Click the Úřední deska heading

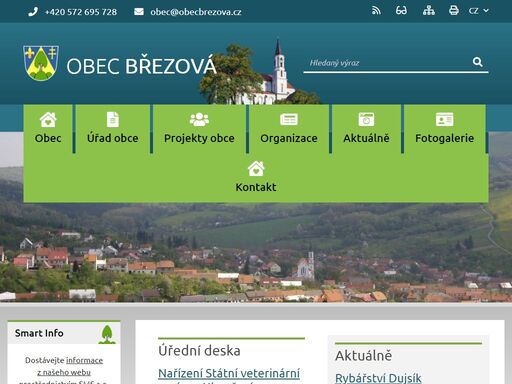[x=199, y=351]
